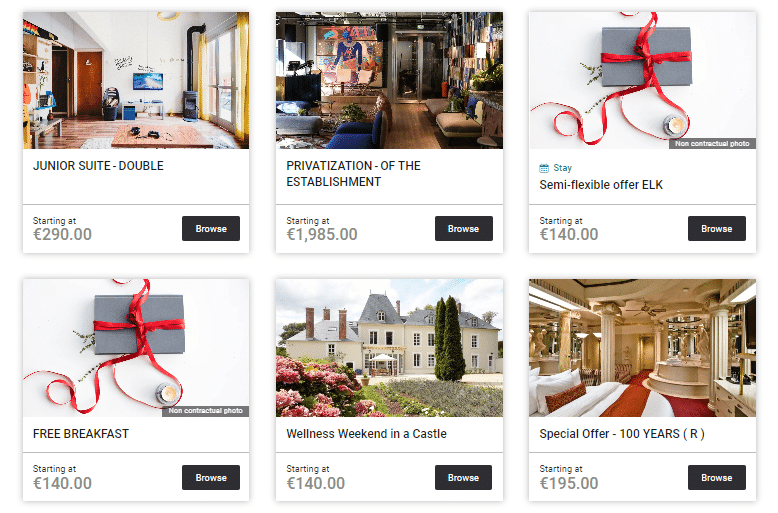Browse the Privatization of the Establishment offer

pos(463,228)
